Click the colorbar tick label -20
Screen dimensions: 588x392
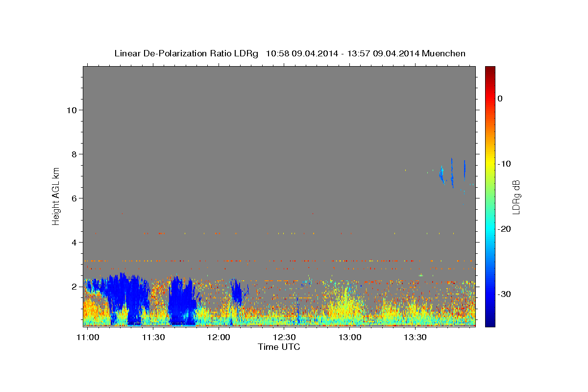click(x=505, y=229)
